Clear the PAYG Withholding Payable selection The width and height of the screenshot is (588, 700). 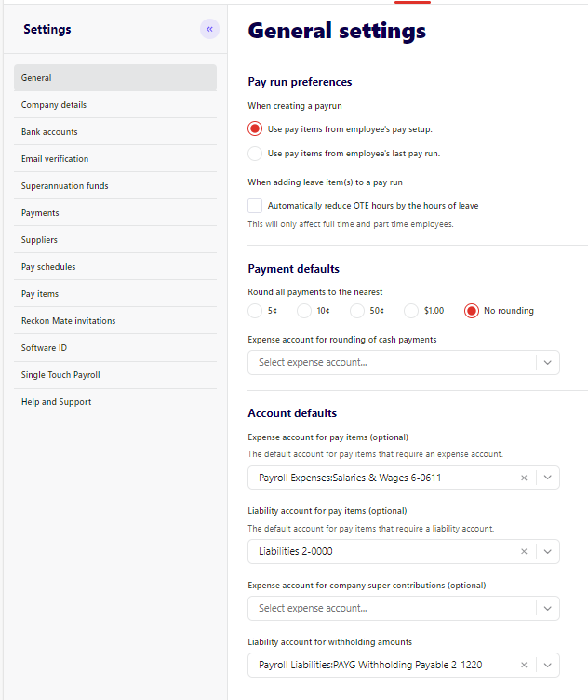524,665
